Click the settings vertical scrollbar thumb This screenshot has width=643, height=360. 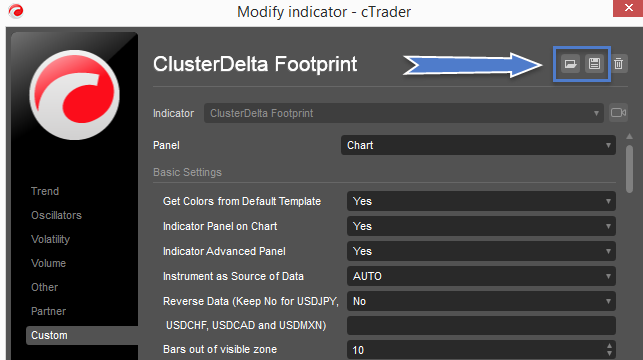click(629, 169)
